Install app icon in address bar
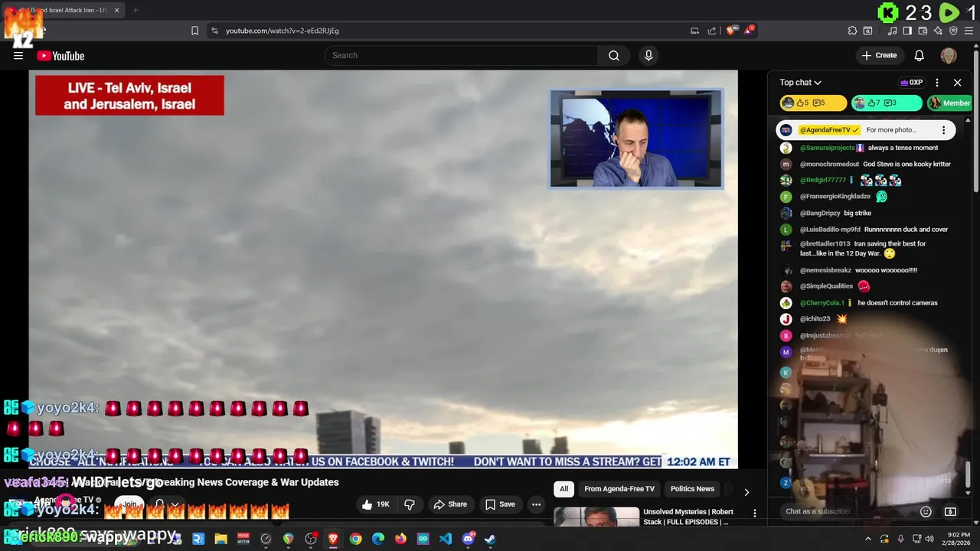The image size is (980, 551). tap(694, 31)
